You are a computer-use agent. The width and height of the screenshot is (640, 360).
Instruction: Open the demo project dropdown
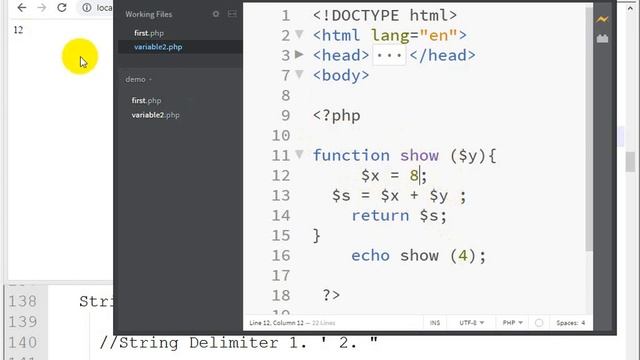click(138, 79)
